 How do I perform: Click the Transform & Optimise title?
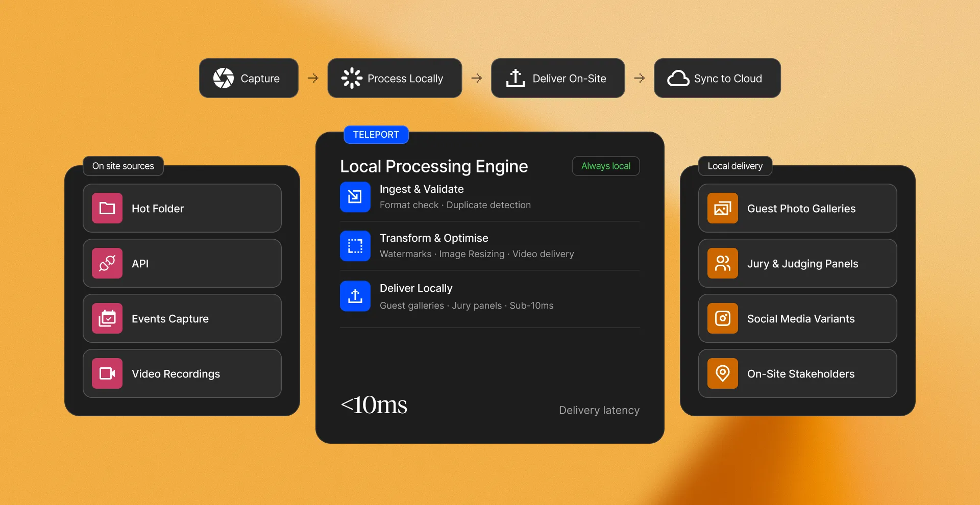click(x=434, y=238)
